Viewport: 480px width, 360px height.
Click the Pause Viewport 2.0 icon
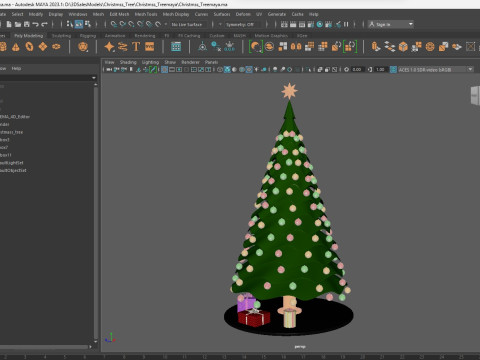tap(346, 24)
